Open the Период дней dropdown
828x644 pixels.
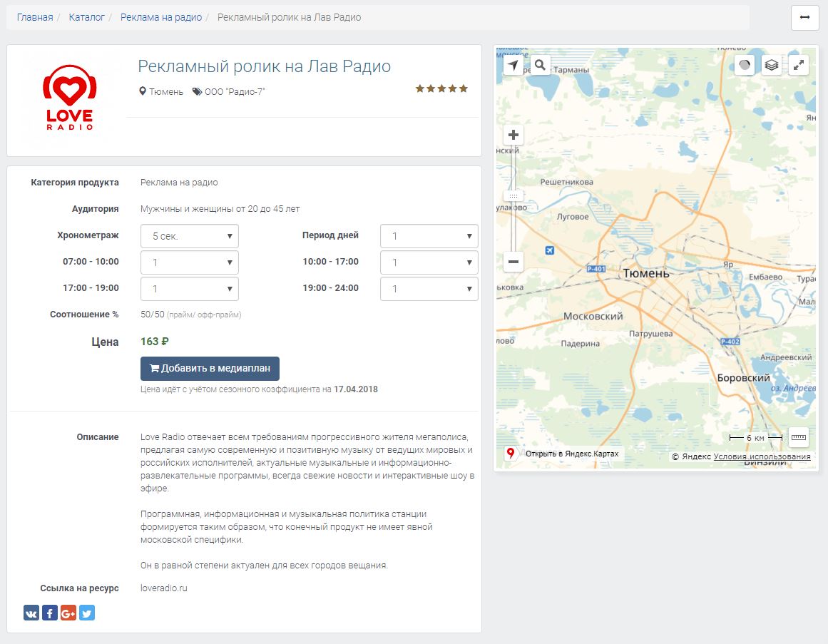pos(429,236)
